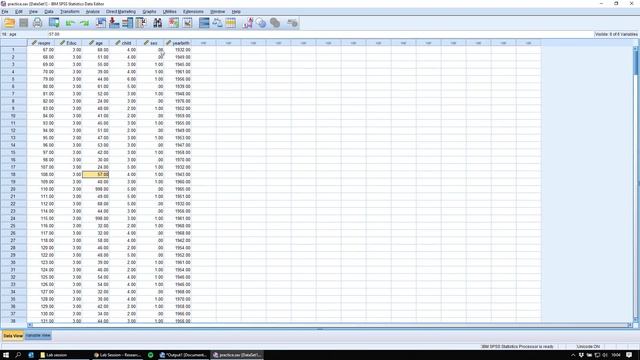
Task: Open the View menu
Action: pos(33,11)
